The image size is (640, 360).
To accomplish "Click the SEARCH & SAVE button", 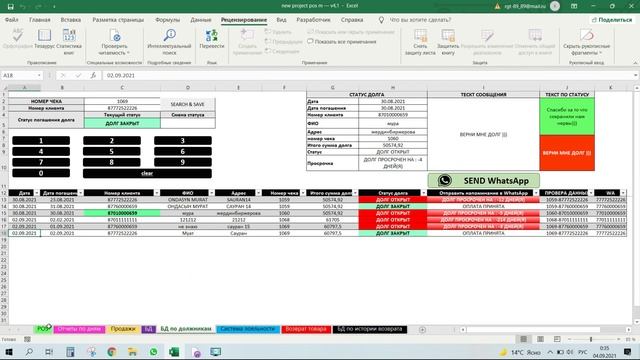I will coord(187,104).
